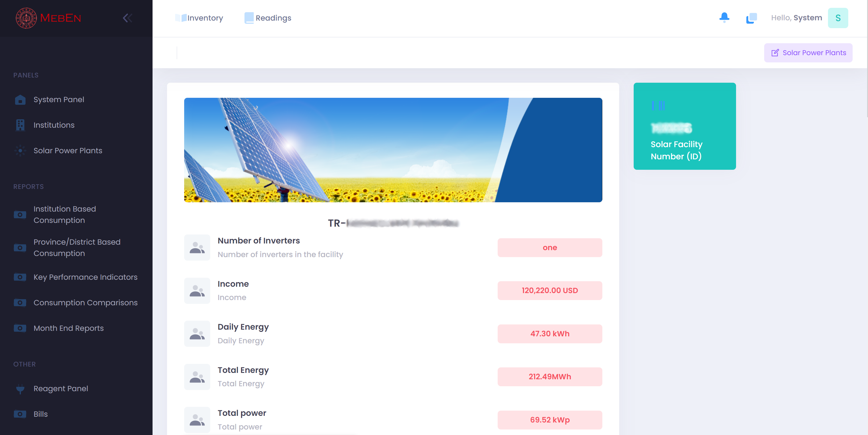868x435 pixels.
Task: Click Consumption Comparisons money icon
Action: coord(20,302)
